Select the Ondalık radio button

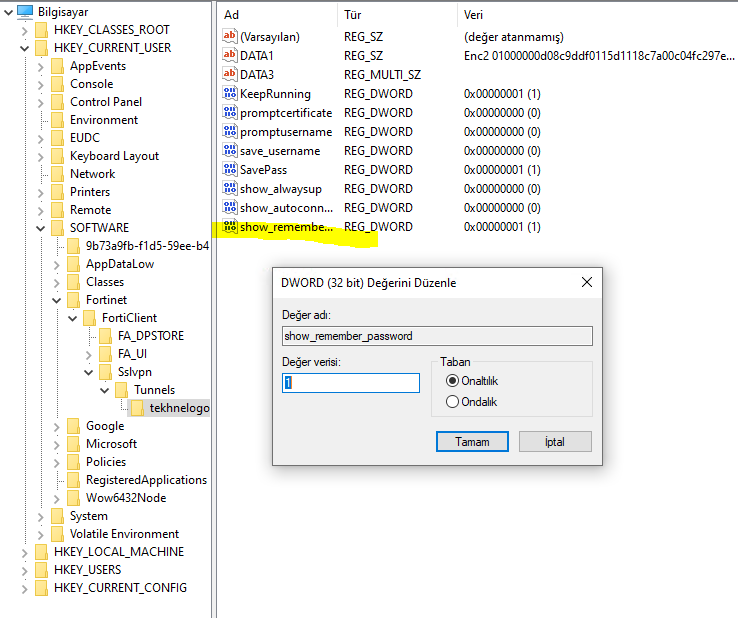453,402
